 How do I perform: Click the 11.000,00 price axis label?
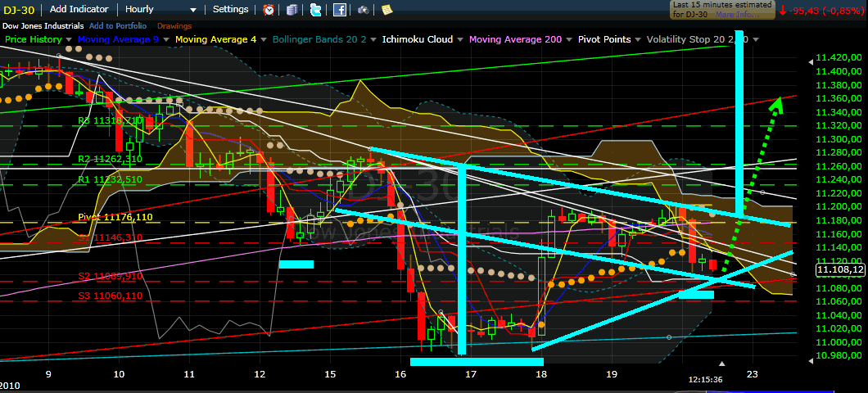(839, 342)
